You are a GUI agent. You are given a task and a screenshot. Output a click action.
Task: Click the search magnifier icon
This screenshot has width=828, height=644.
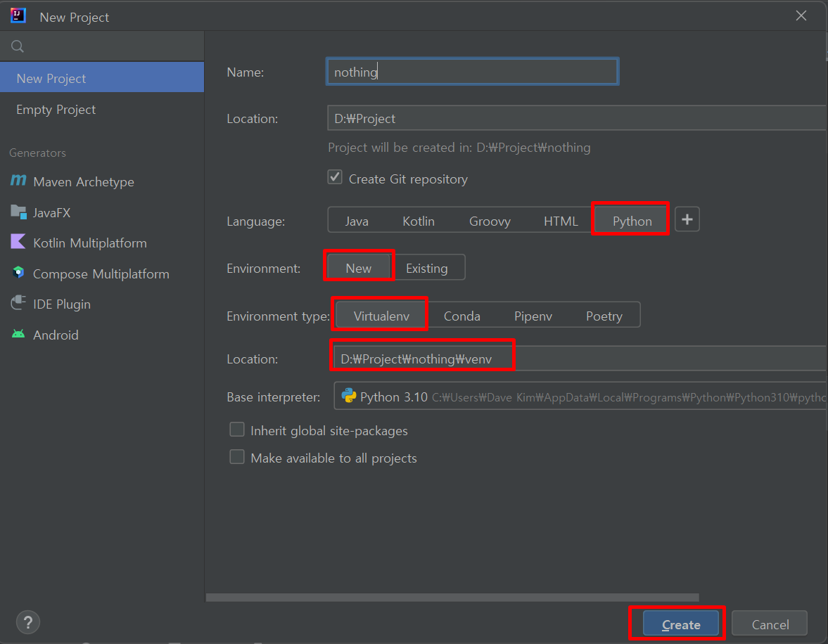18,46
